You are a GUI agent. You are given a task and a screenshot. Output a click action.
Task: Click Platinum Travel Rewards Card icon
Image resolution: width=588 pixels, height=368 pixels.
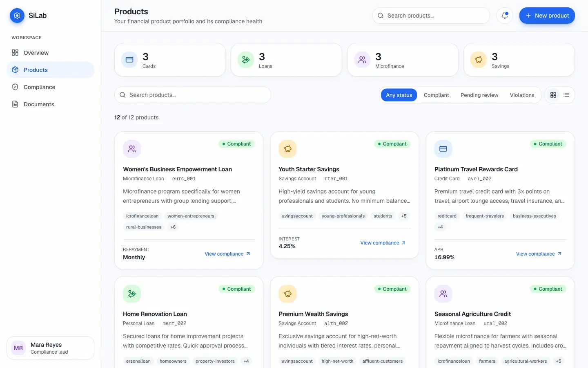pos(443,149)
